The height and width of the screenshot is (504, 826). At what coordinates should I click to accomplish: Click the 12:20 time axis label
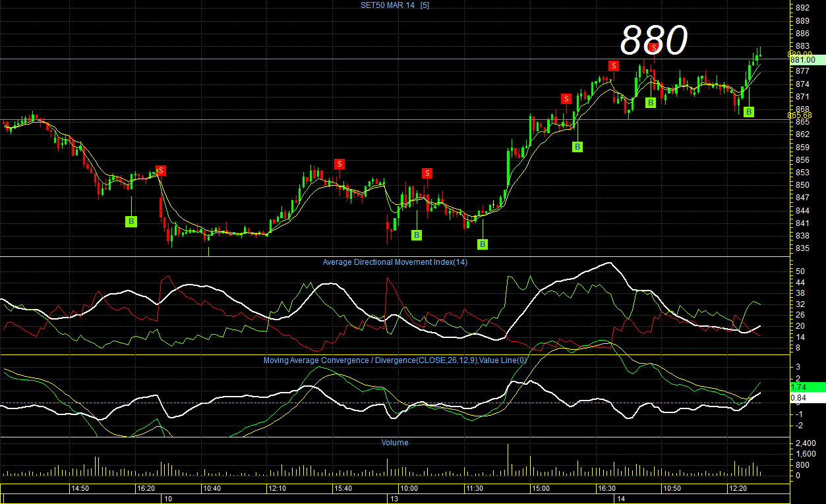[x=738, y=488]
